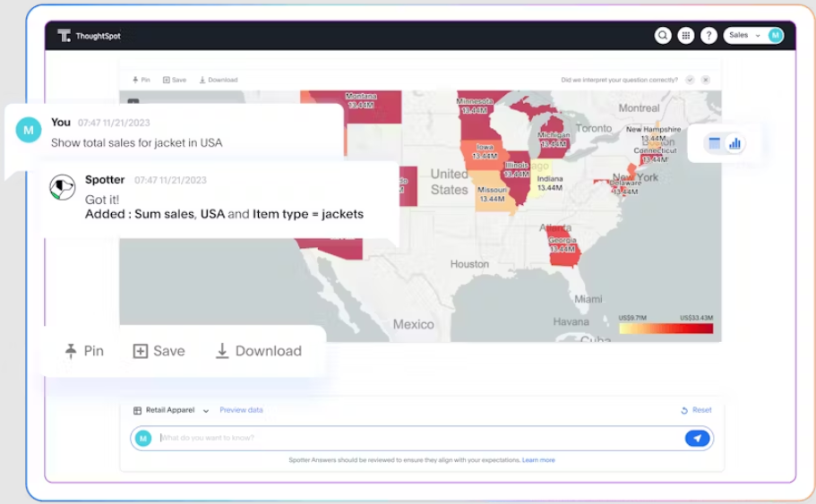Switch to chart view icon
Screen dimensions: 816x504
(734, 143)
